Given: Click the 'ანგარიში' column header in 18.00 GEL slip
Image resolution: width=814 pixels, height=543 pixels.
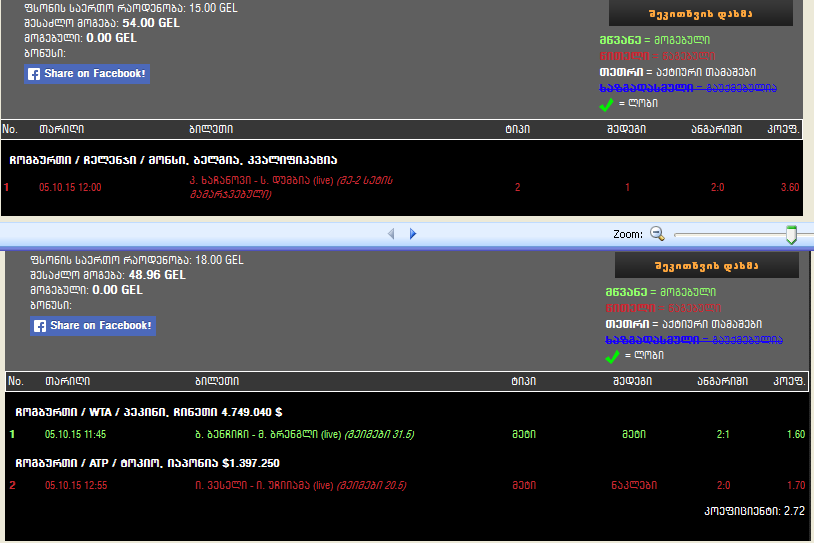Looking at the screenshot, I should [722, 382].
